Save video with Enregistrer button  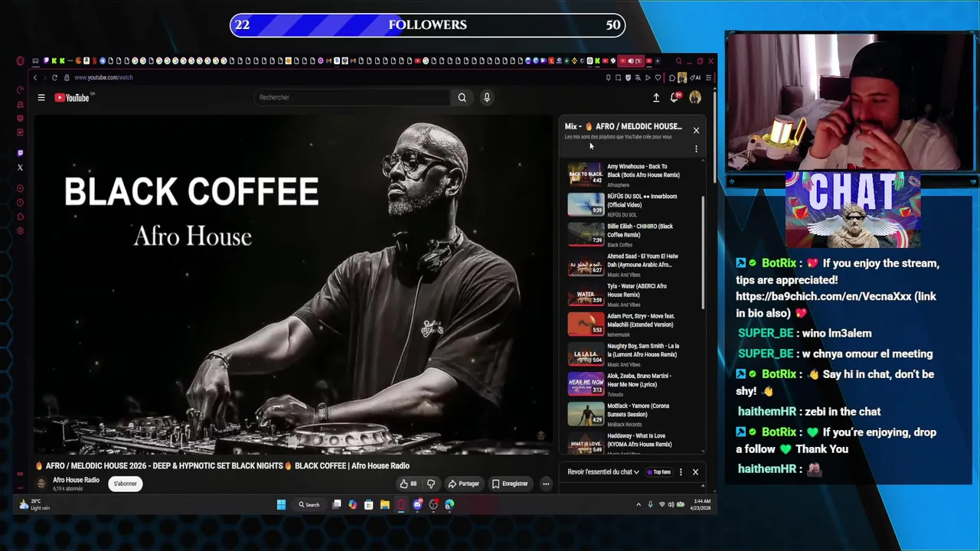click(511, 484)
